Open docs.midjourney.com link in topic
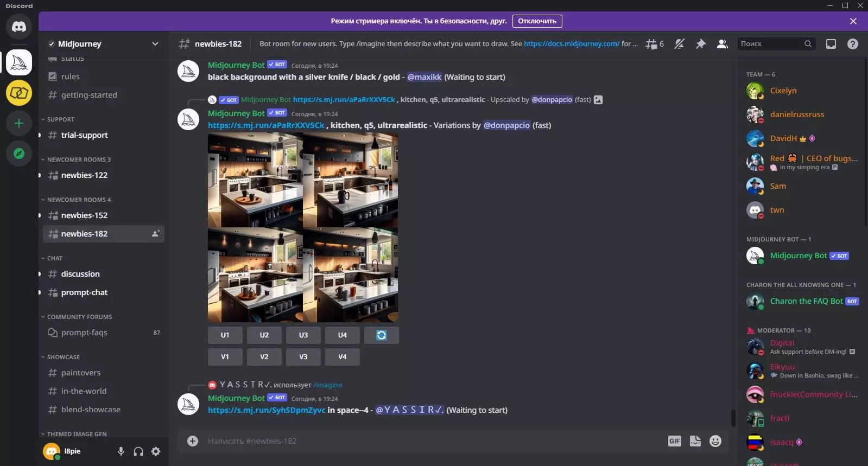The image size is (868, 466). point(571,44)
